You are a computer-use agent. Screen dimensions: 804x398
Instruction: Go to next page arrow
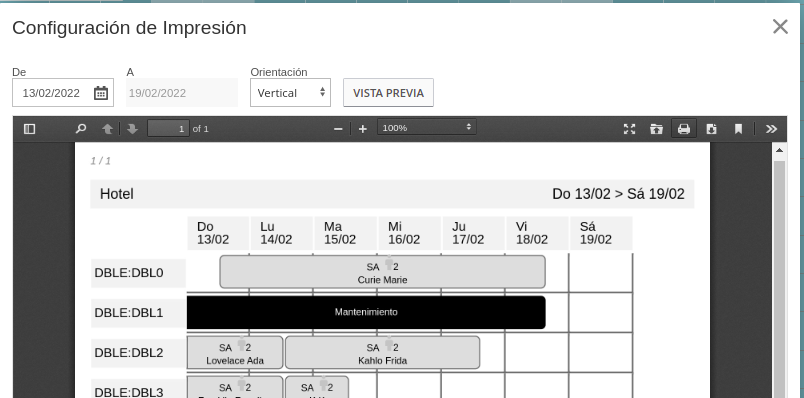click(132, 129)
